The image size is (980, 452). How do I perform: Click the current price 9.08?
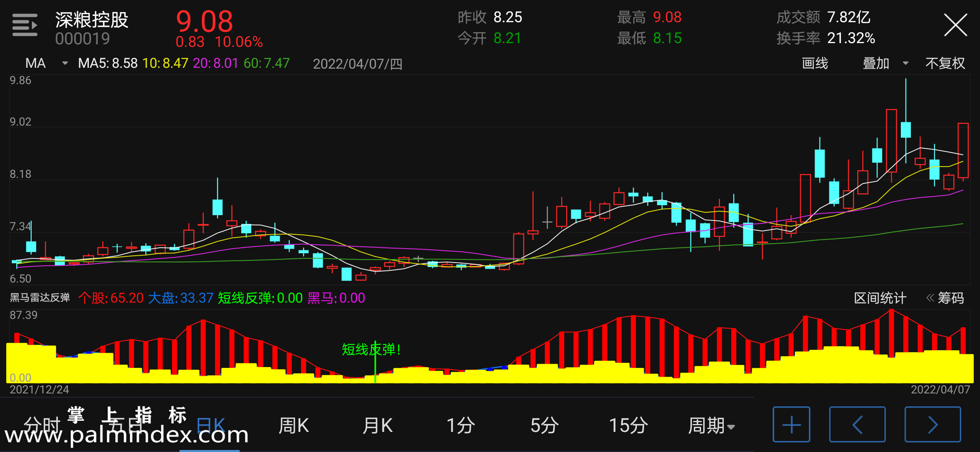tap(204, 21)
